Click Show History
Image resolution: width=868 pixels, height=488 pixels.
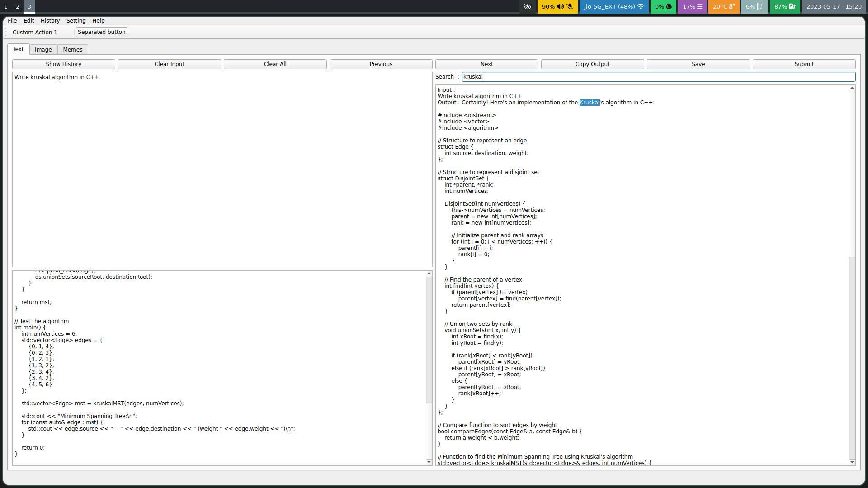(x=63, y=64)
